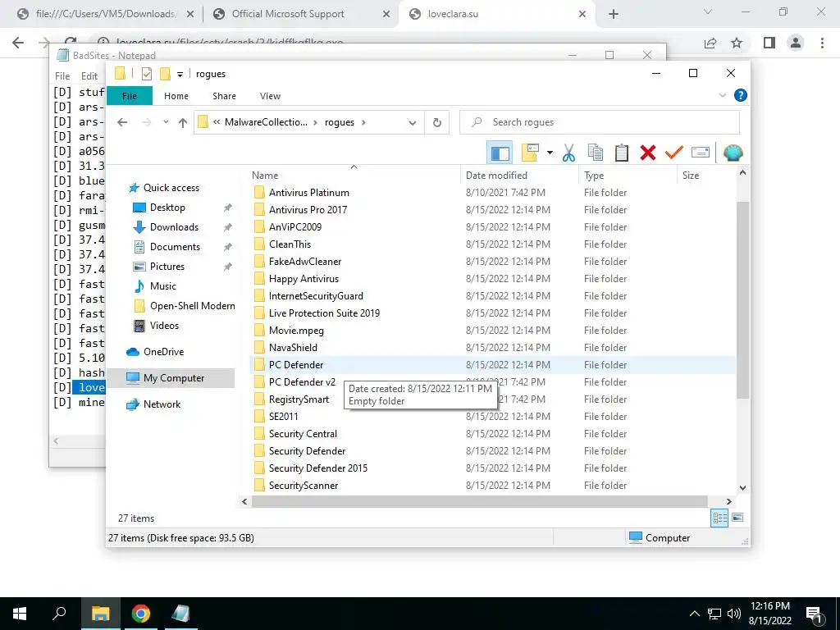Open Chrome three-dot menu
This screenshot has height=630, width=840.
coord(822,43)
